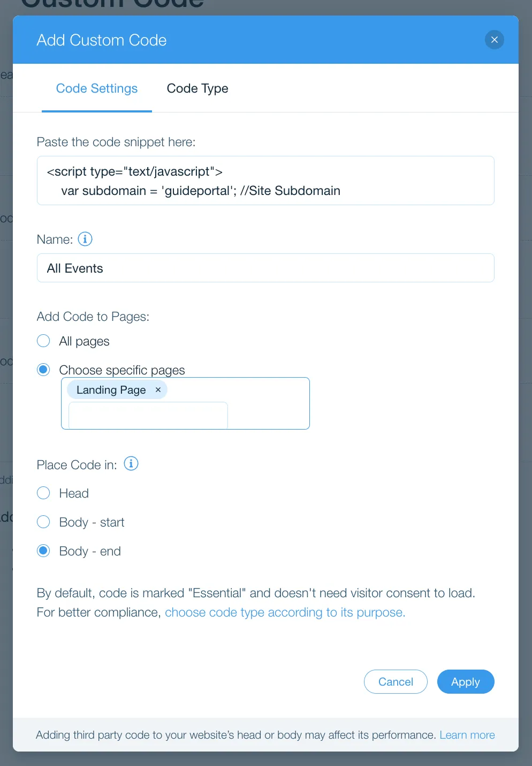Select the All pages radio option

43,341
